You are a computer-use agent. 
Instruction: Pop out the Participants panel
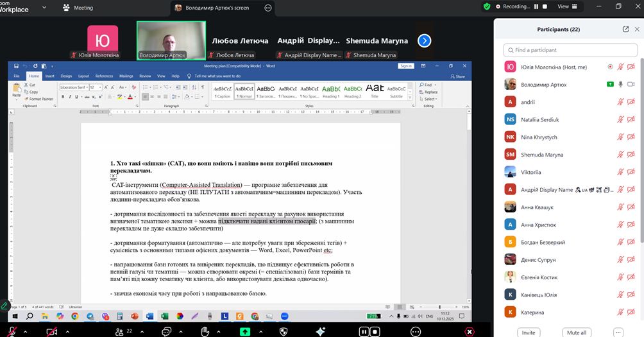pos(625,30)
